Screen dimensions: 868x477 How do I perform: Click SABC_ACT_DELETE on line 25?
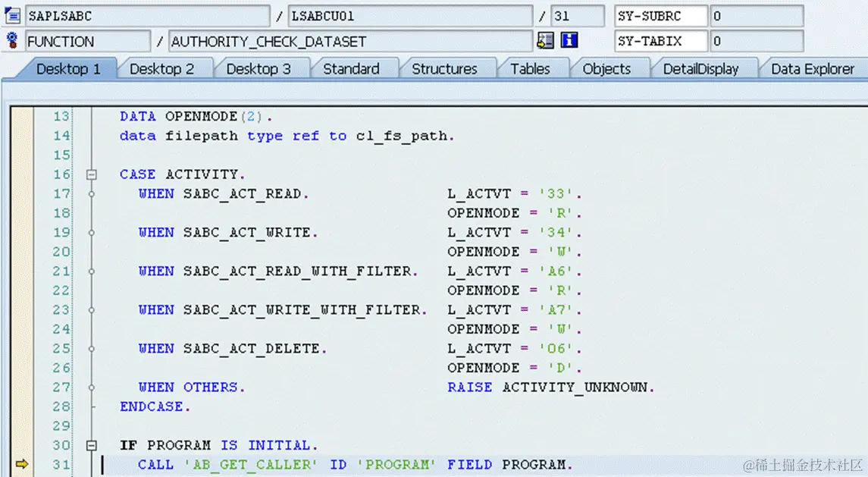pyautogui.click(x=252, y=349)
